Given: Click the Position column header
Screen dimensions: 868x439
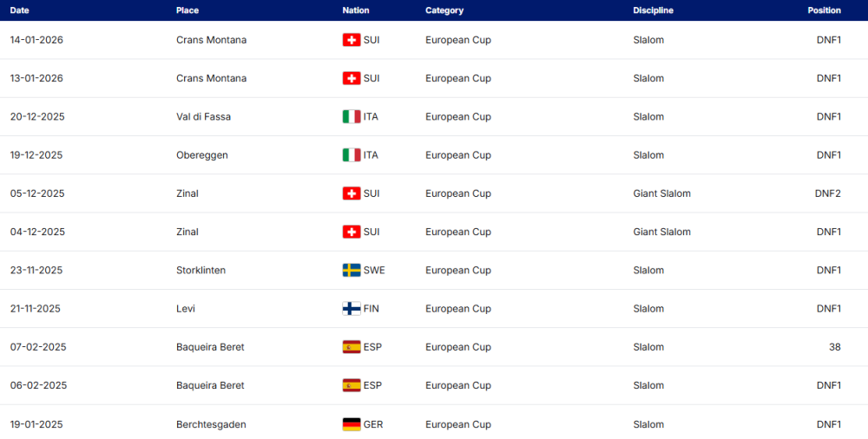Looking at the screenshot, I should click(824, 10).
